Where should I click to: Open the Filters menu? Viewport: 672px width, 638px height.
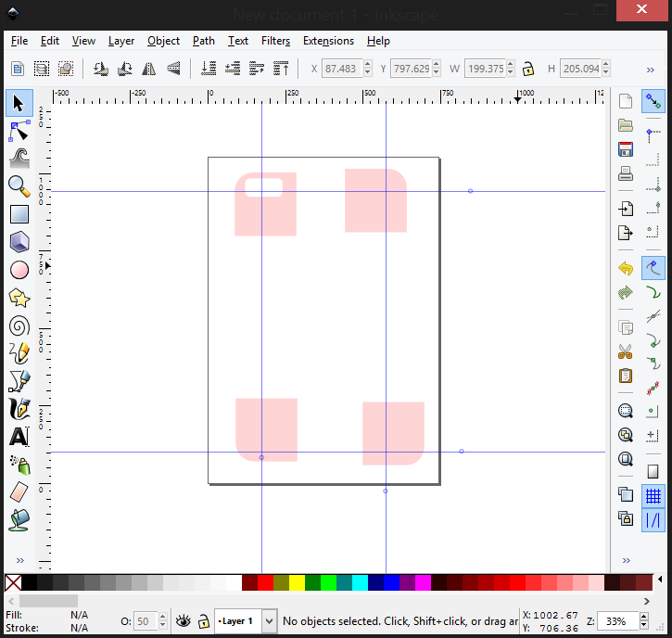[275, 41]
